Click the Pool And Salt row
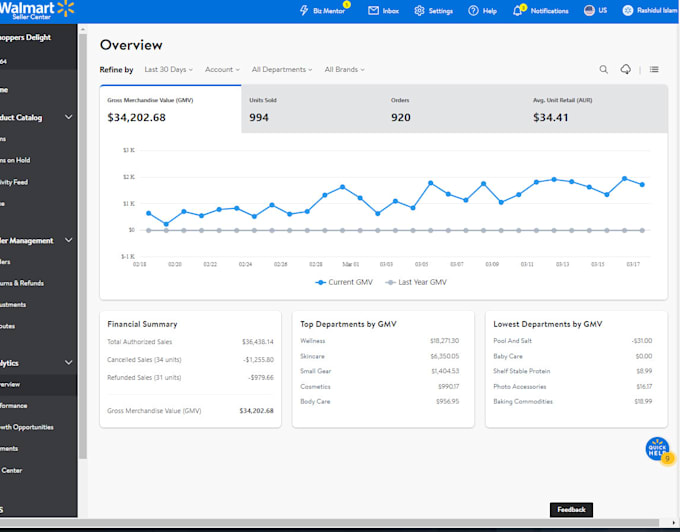The width and height of the screenshot is (680, 532). [x=572, y=341]
